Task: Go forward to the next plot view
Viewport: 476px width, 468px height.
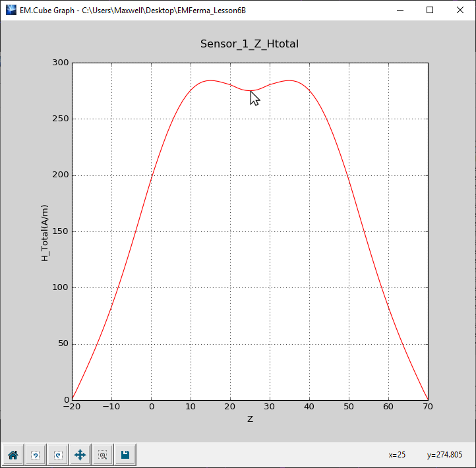Action: pos(58,454)
